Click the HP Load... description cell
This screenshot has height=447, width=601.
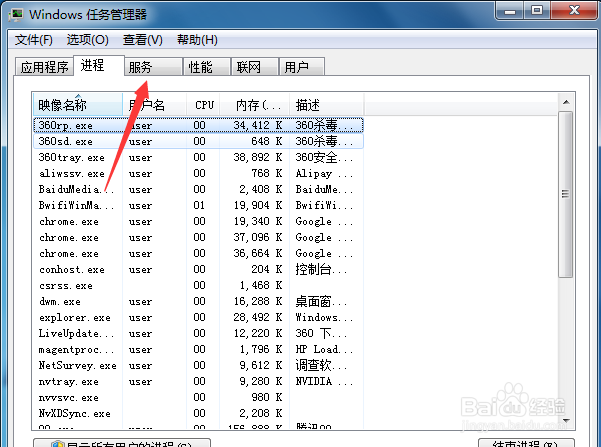[324, 350]
